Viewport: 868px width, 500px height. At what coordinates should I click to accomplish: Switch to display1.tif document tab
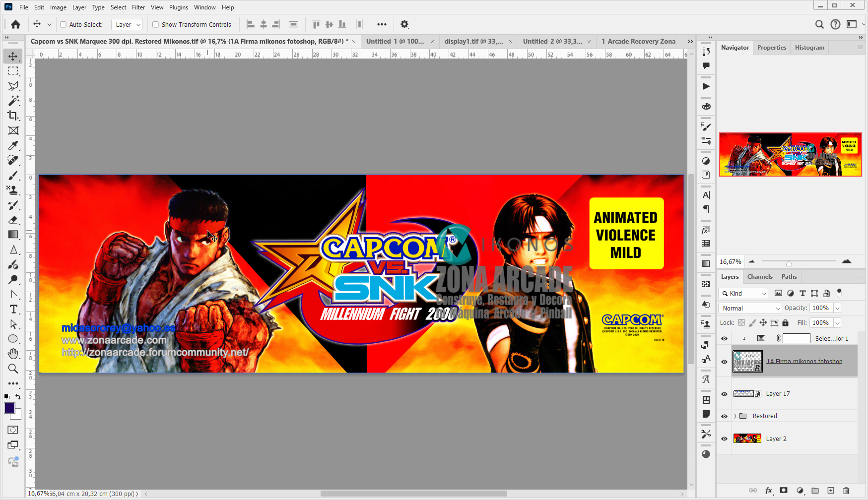[473, 41]
